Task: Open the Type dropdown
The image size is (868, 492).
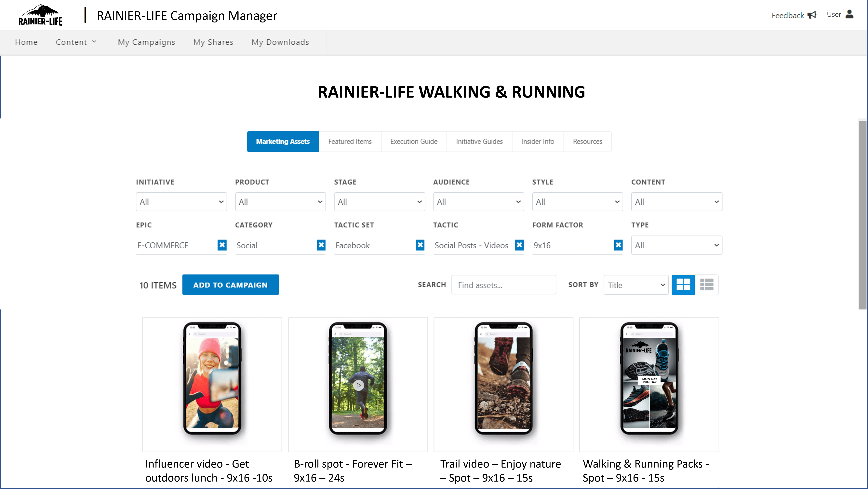Action: tap(676, 245)
